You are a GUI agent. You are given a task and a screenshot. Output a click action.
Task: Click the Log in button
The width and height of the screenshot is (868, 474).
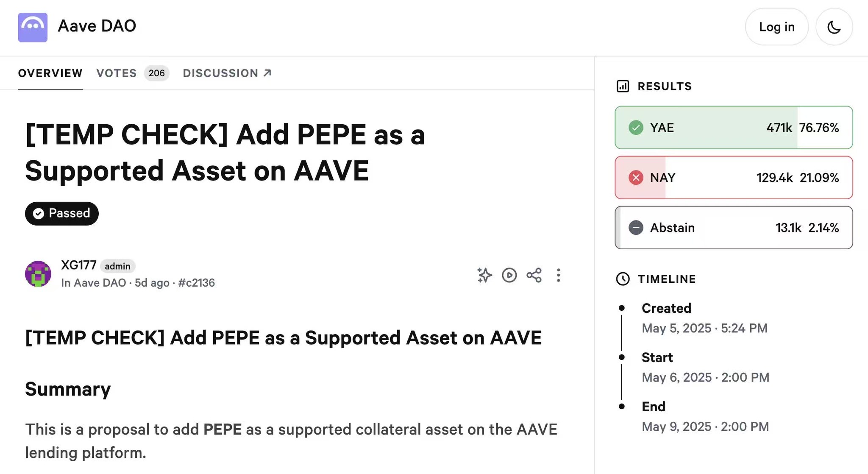[776, 27]
